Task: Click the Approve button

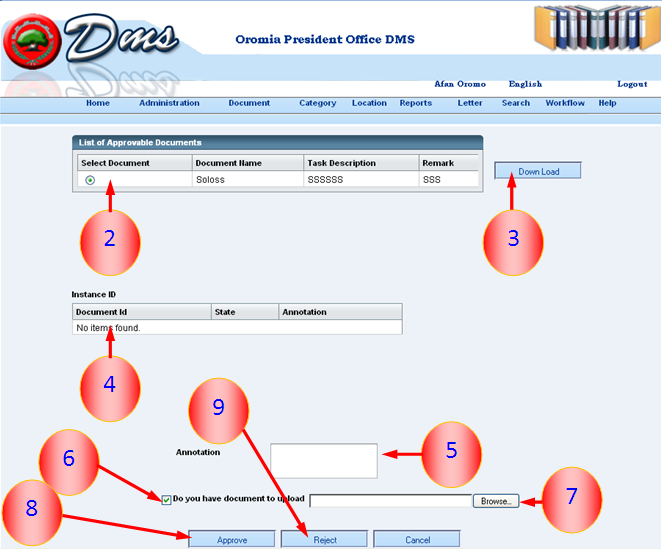Action: (x=232, y=540)
